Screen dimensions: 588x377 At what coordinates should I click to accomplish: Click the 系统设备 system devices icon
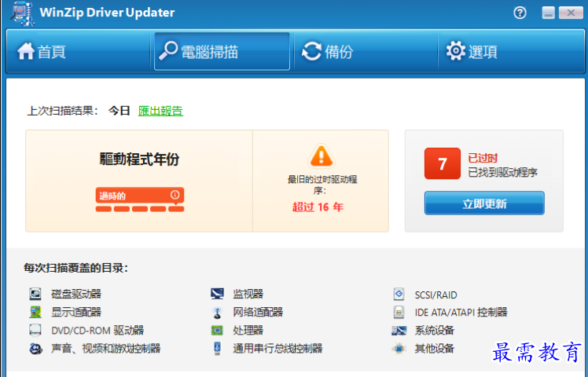coord(399,331)
